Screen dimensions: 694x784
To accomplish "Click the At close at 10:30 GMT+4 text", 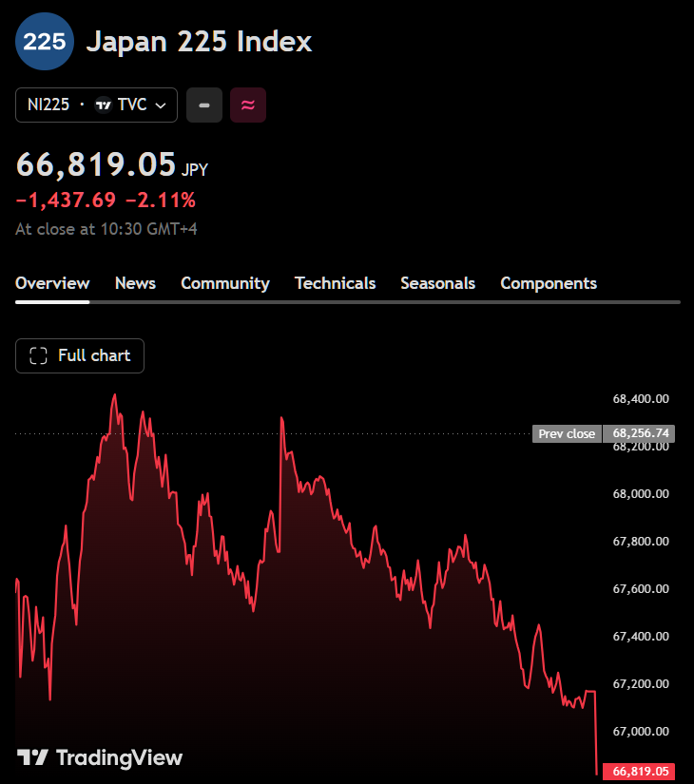I will 106,229.
